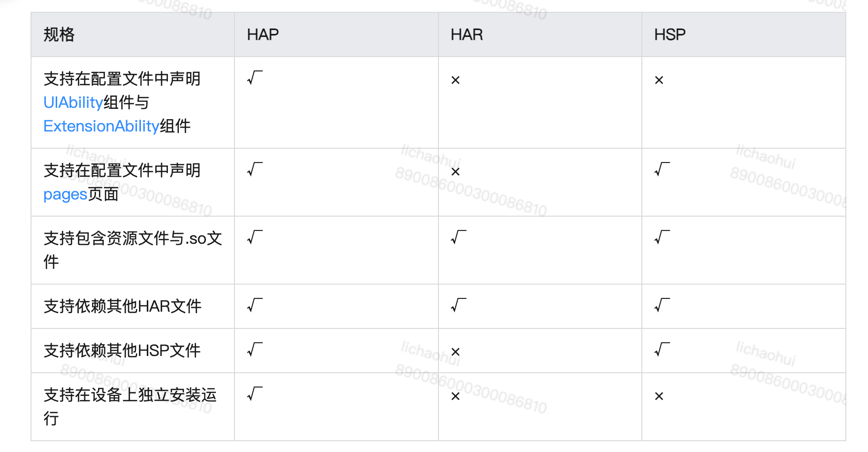Viewport: 868px width, 452px height.
Task: Click the HSP checkmark in the 支持依赖其他HAR文件 row
Action: (x=662, y=305)
